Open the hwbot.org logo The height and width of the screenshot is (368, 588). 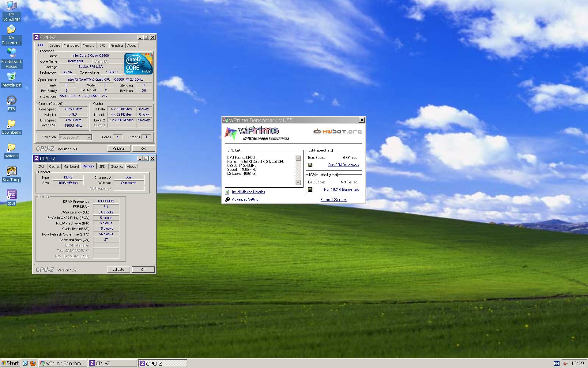[x=337, y=132]
